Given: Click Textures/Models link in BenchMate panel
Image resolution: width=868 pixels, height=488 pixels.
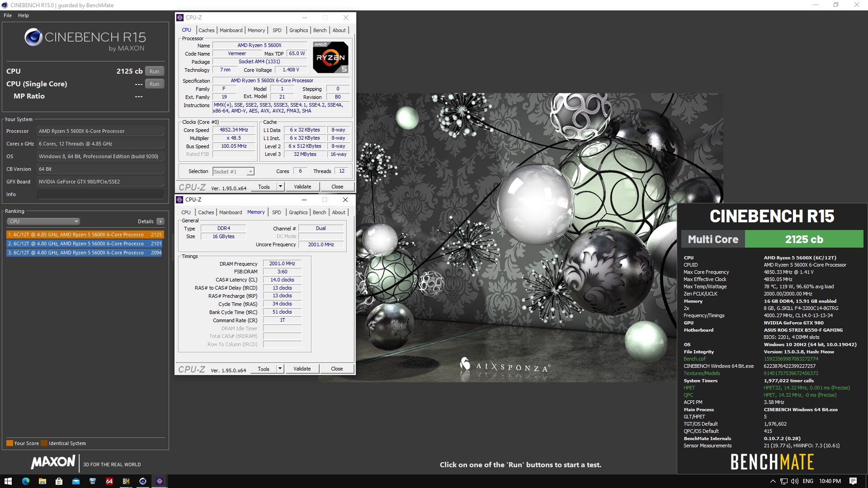Looking at the screenshot, I should click(702, 373).
